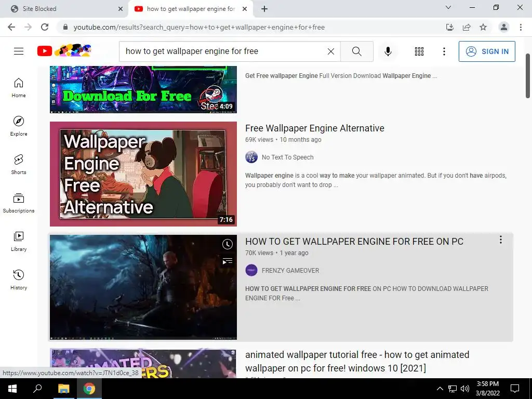Open the Free Wallpaper Engine Alternative thumbnail
Screen dimensions: 532x399
(143, 174)
